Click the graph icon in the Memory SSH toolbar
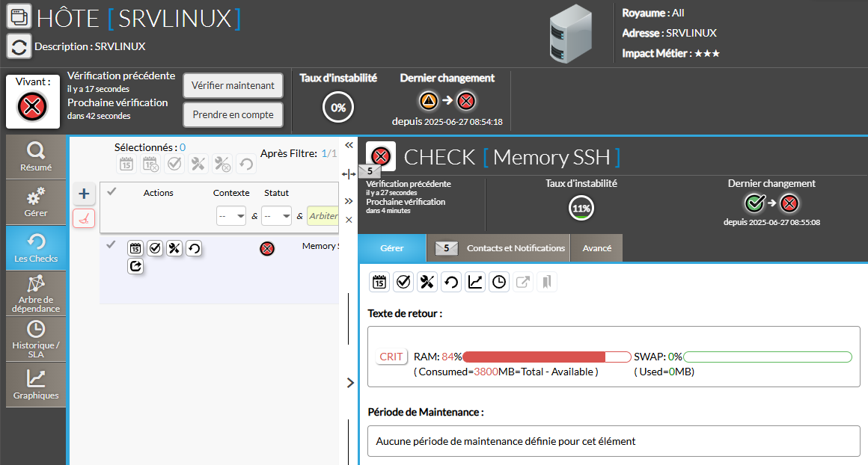Image resolution: width=868 pixels, height=465 pixels. pos(475,282)
